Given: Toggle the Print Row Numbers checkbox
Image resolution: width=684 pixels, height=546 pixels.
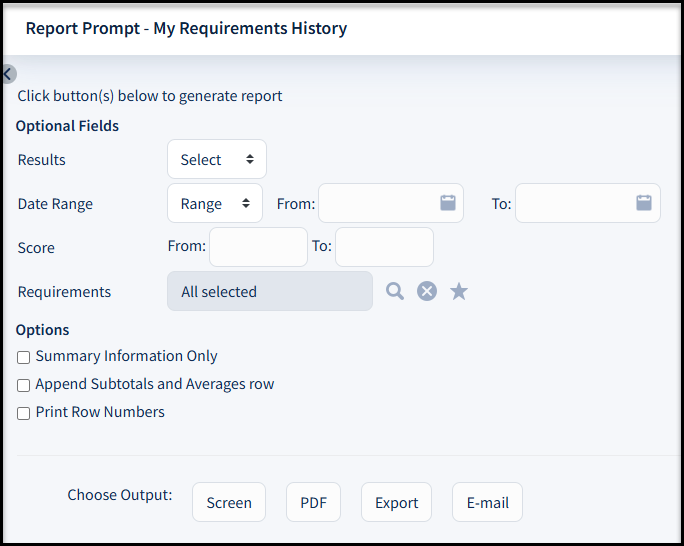Looking at the screenshot, I should pyautogui.click(x=24, y=413).
